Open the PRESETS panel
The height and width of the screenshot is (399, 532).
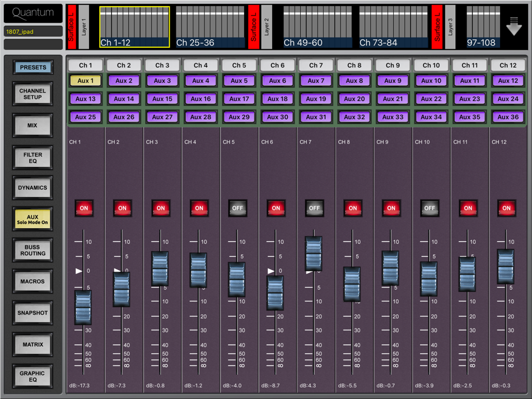[33, 67]
